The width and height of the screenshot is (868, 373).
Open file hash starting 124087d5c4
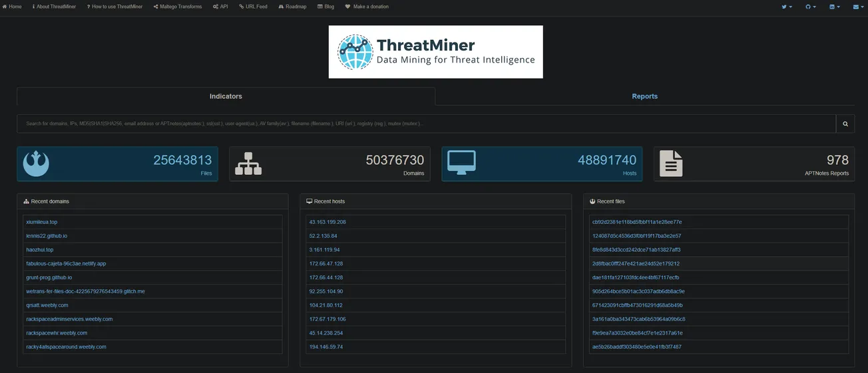coord(636,236)
